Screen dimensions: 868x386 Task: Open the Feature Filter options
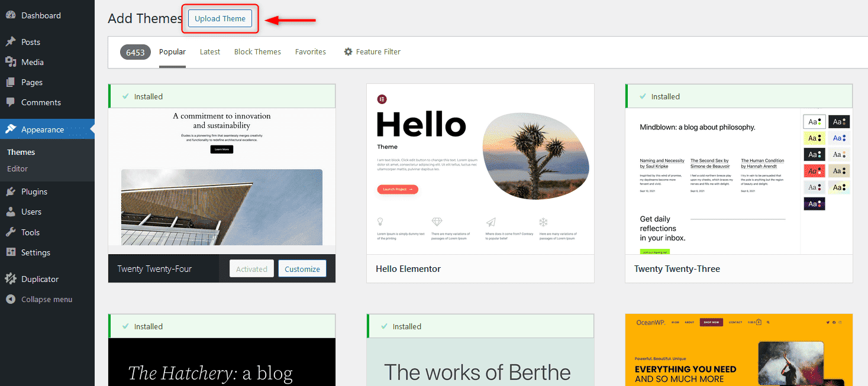click(x=372, y=52)
